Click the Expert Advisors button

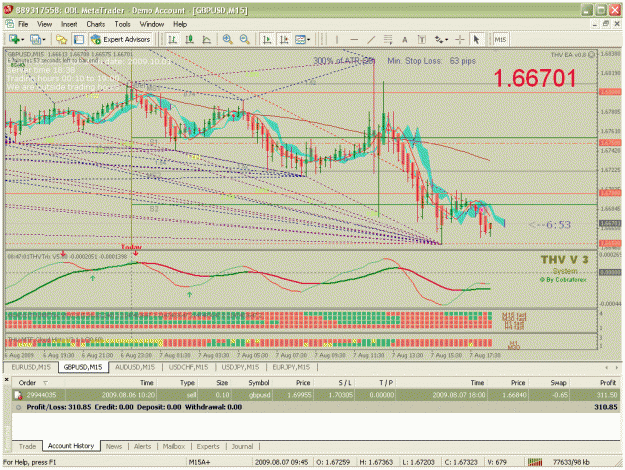click(121, 39)
